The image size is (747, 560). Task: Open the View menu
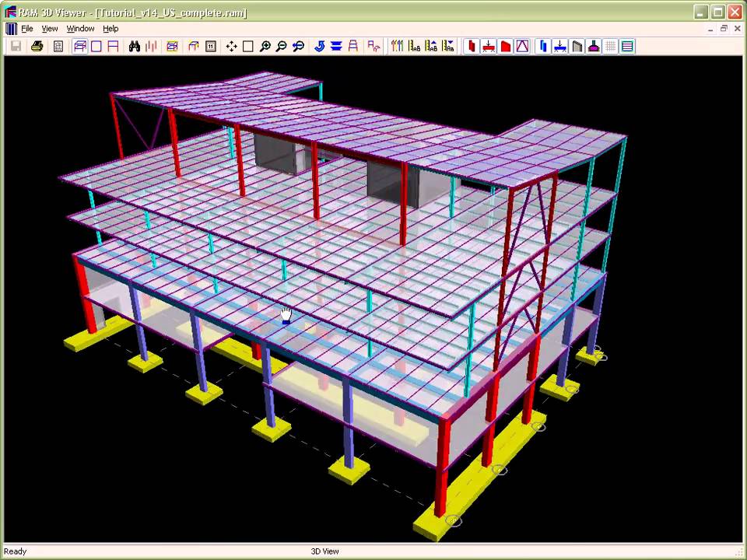tap(50, 29)
